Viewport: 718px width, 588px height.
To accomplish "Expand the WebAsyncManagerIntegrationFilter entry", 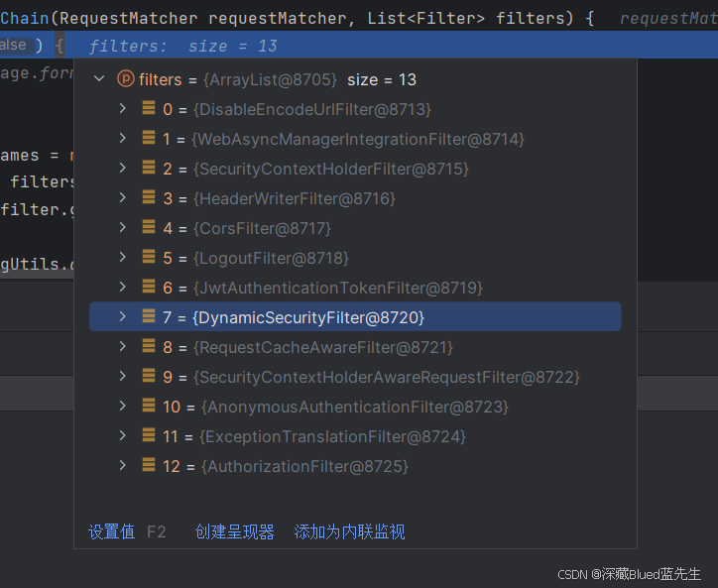I will pos(122,138).
